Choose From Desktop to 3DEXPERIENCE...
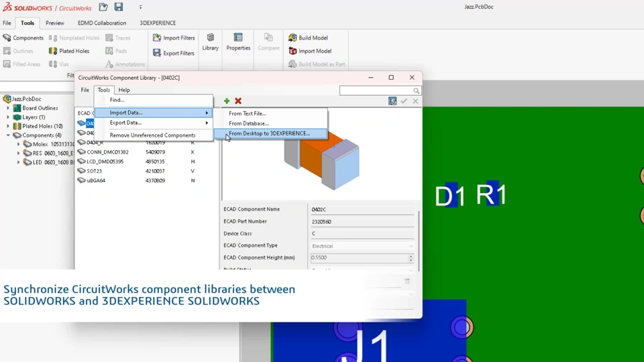 point(271,133)
